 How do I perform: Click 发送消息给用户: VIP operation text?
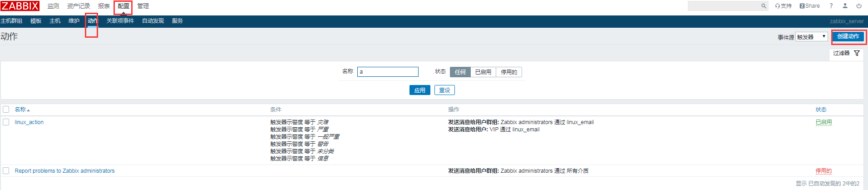point(493,130)
